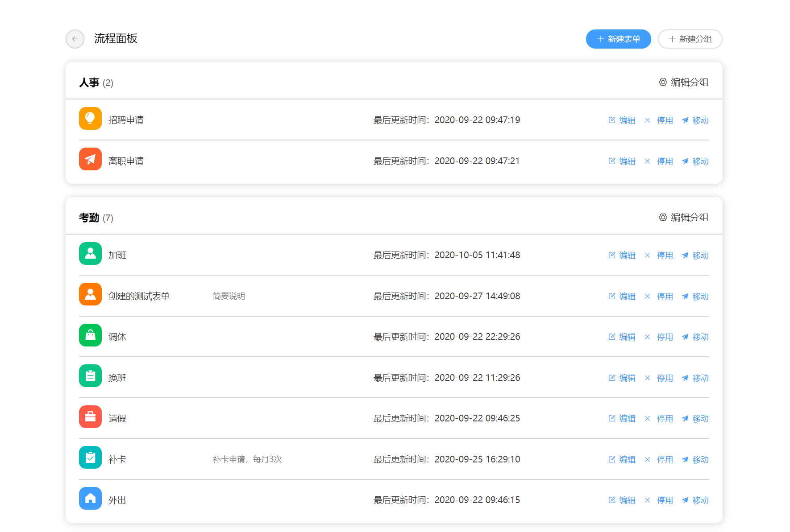Screen dimensions: 790x532
Task: Select the 外出 form name
Action: pyautogui.click(x=117, y=500)
